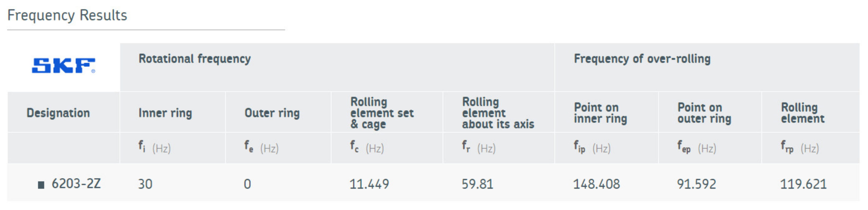Select the rolling element value 119.621

tap(803, 184)
